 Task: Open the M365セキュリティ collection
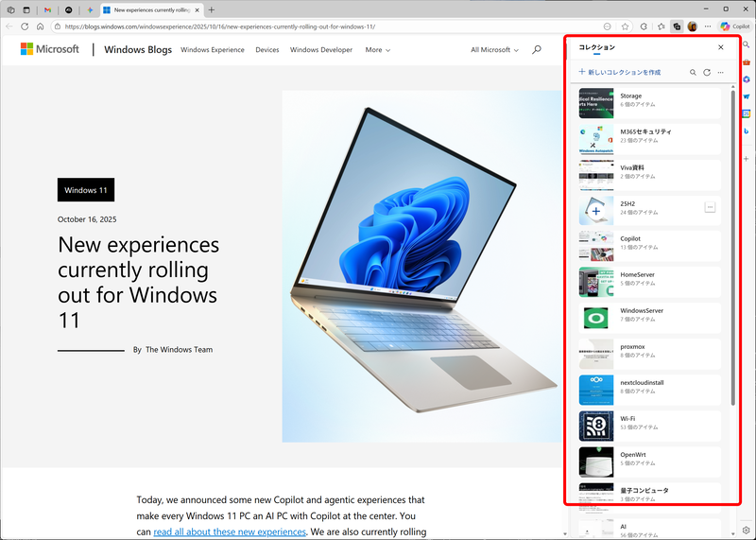point(649,139)
